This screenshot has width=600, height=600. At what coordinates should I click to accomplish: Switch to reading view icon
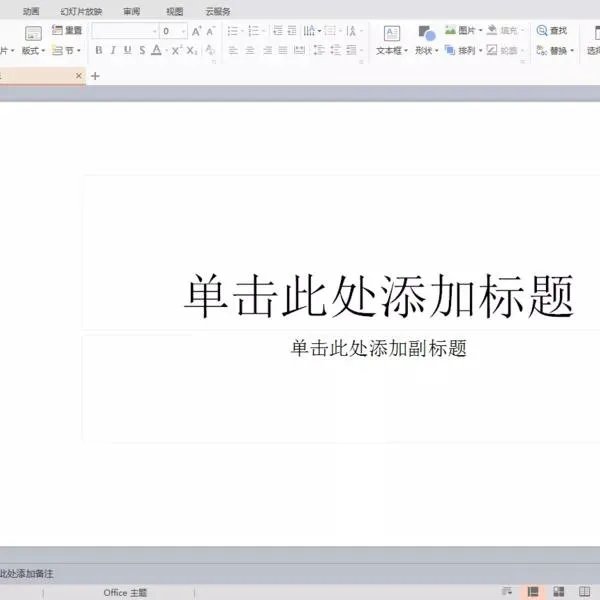point(584,592)
